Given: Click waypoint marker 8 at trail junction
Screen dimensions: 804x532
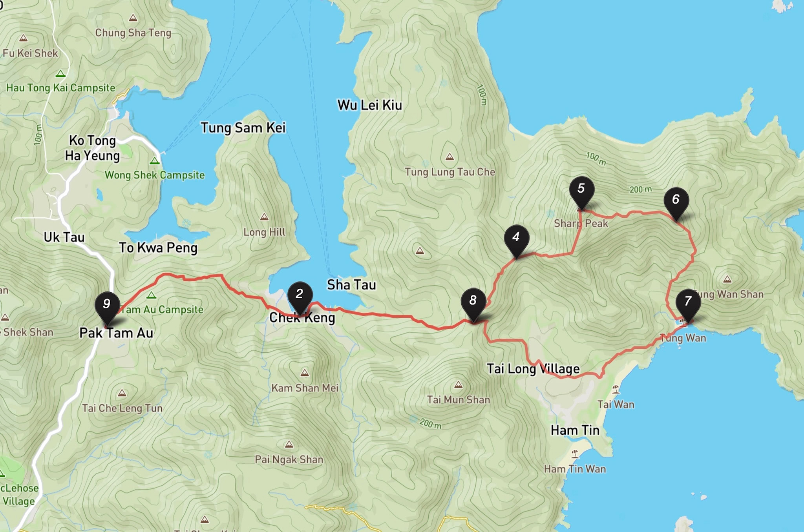Looking at the screenshot, I should [x=473, y=304].
